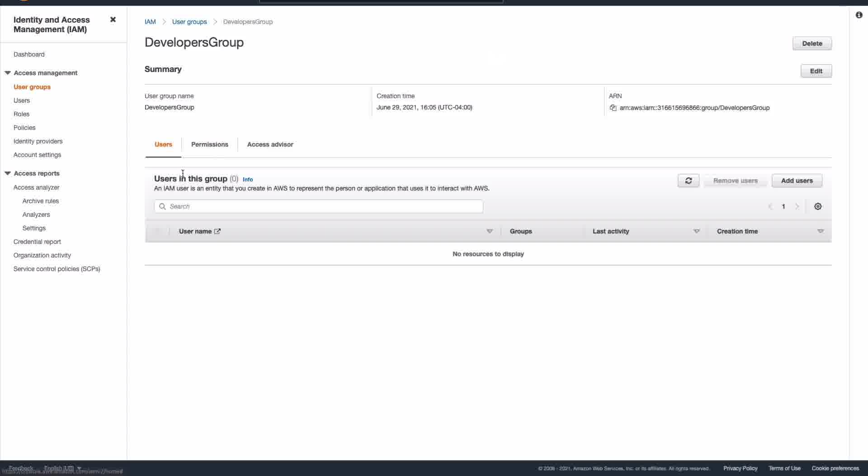Viewport: 868px width, 476px height.
Task: Sort by User name column arrow
Action: (490, 231)
